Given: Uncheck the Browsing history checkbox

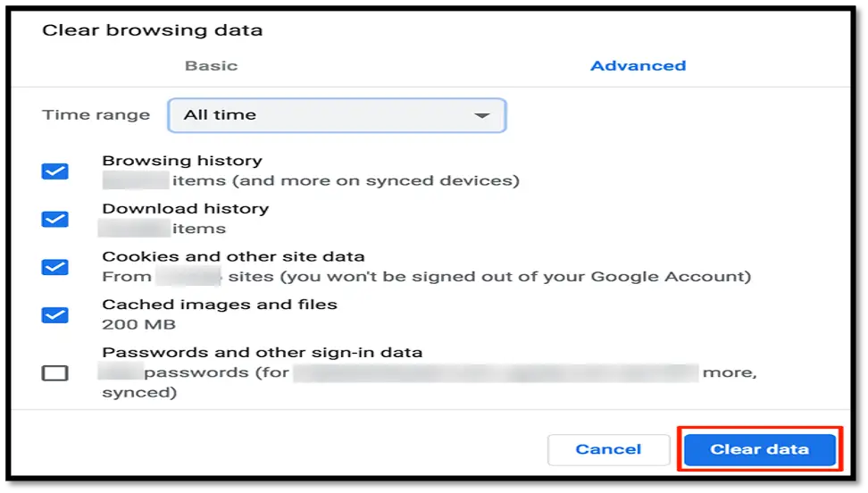Looking at the screenshot, I should click(x=55, y=171).
